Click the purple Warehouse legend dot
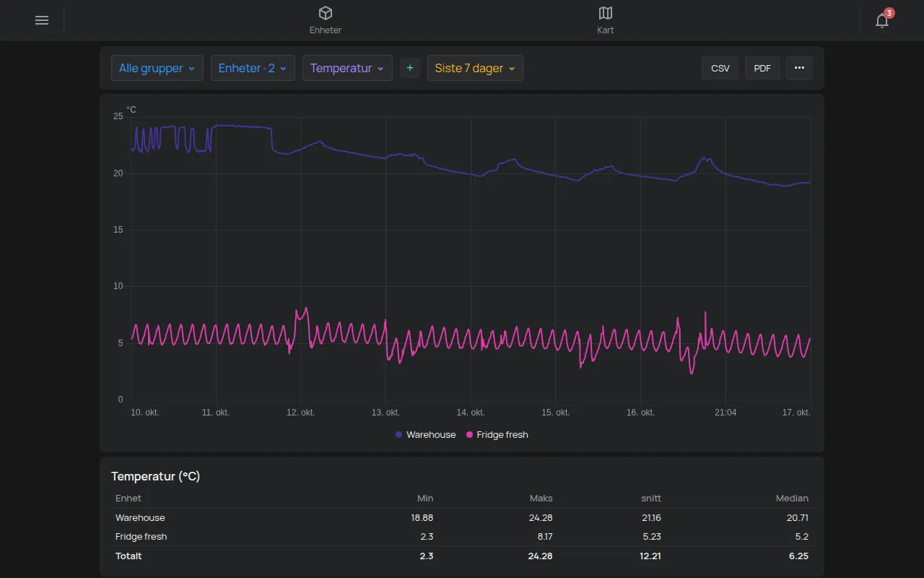Image resolution: width=924 pixels, height=578 pixels. click(398, 435)
